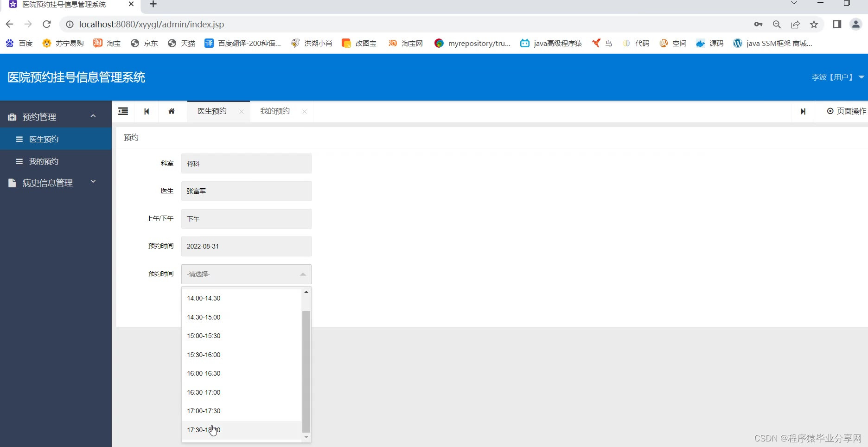Close the 医院预约挂号信息管理系统 browser tab

tap(131, 4)
